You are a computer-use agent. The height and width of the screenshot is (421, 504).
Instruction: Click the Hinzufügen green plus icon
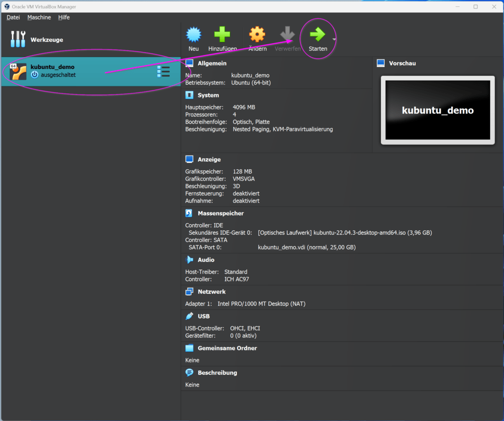pyautogui.click(x=222, y=34)
